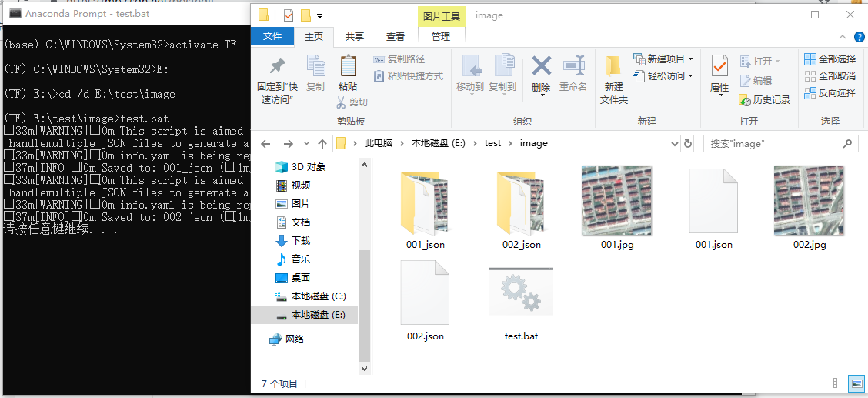Open the Easy Access (轻松访问) dropdown
The height and width of the screenshot is (398, 868).
(x=663, y=76)
